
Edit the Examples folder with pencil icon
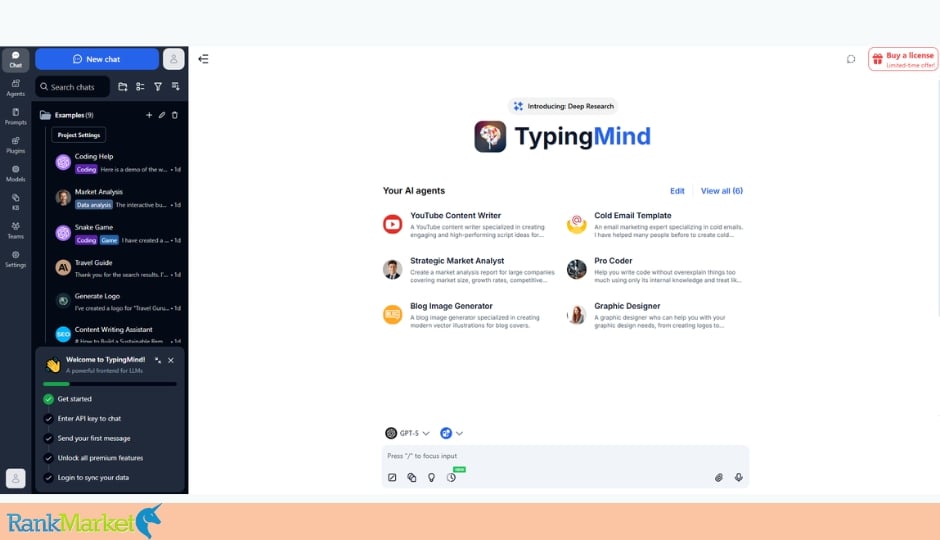162,115
